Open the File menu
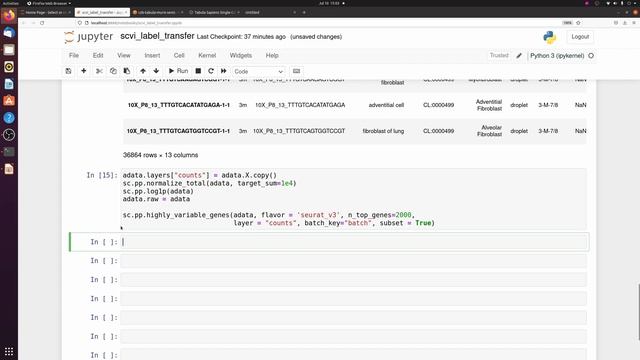The height and width of the screenshot is (360, 640). coord(74,56)
